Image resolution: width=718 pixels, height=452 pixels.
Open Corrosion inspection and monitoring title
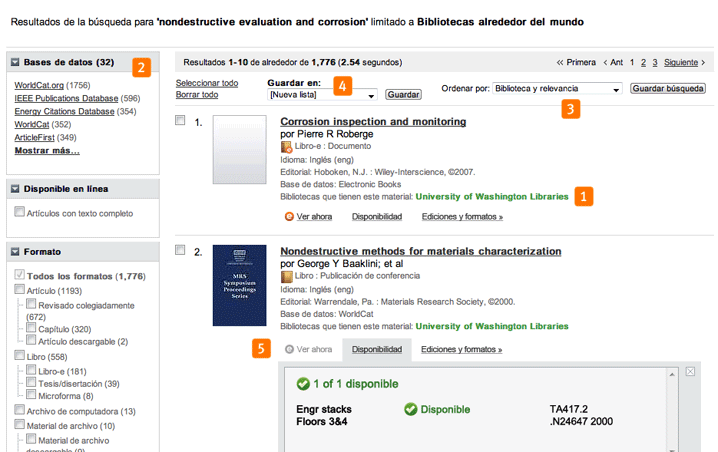pos(373,122)
